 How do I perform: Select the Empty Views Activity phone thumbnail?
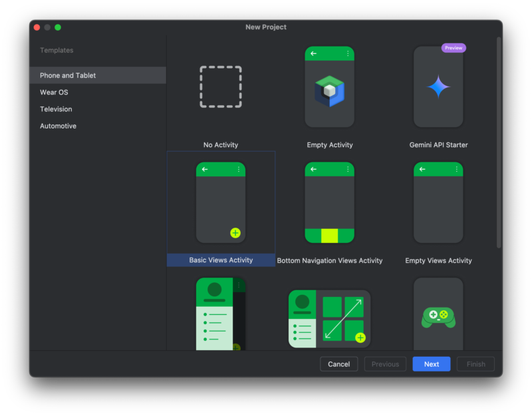coord(438,203)
